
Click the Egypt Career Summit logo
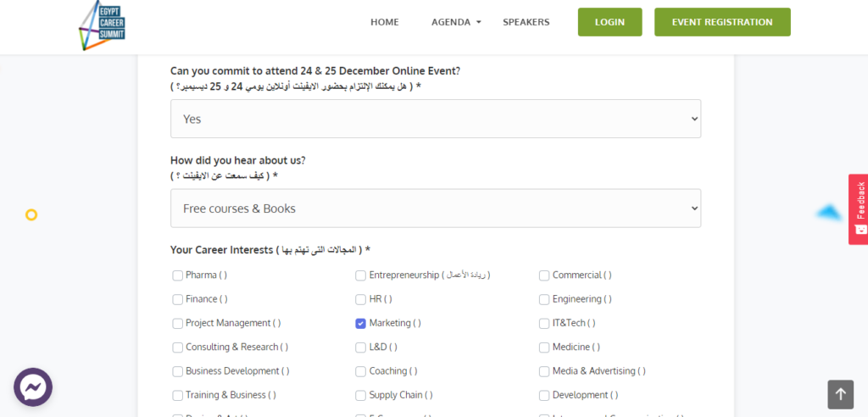103,25
